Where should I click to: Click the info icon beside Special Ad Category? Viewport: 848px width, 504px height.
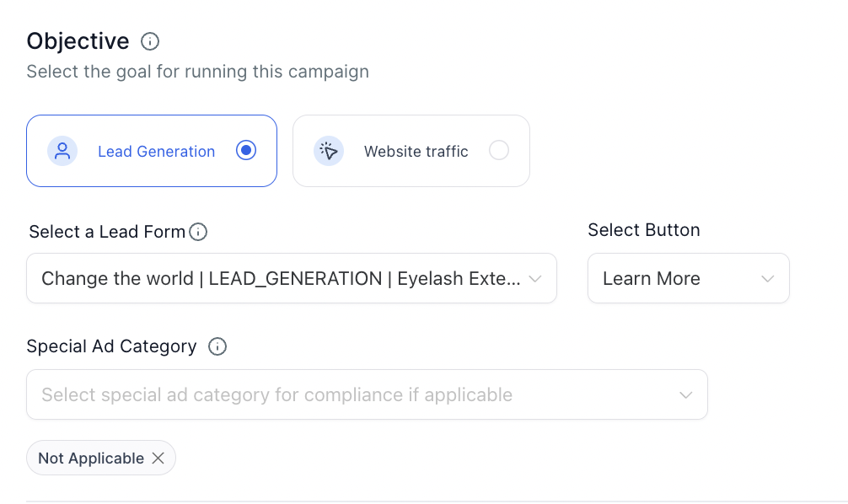click(217, 346)
